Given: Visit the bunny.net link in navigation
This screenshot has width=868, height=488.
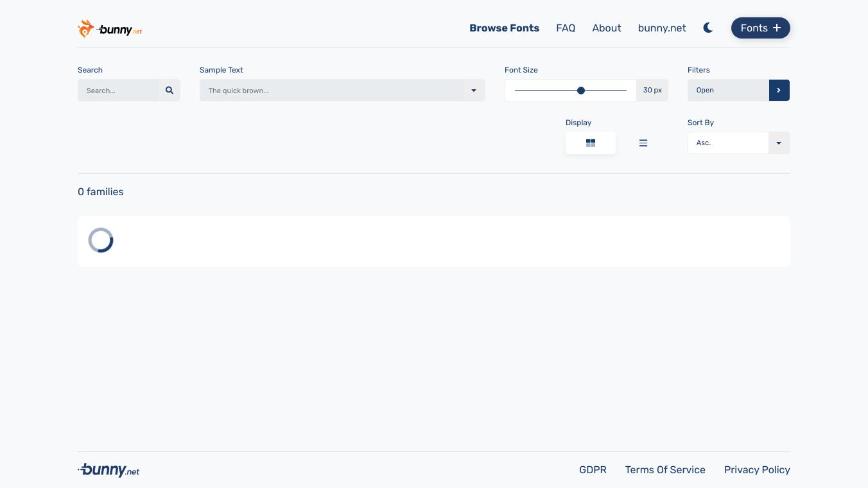Looking at the screenshot, I should [x=662, y=28].
